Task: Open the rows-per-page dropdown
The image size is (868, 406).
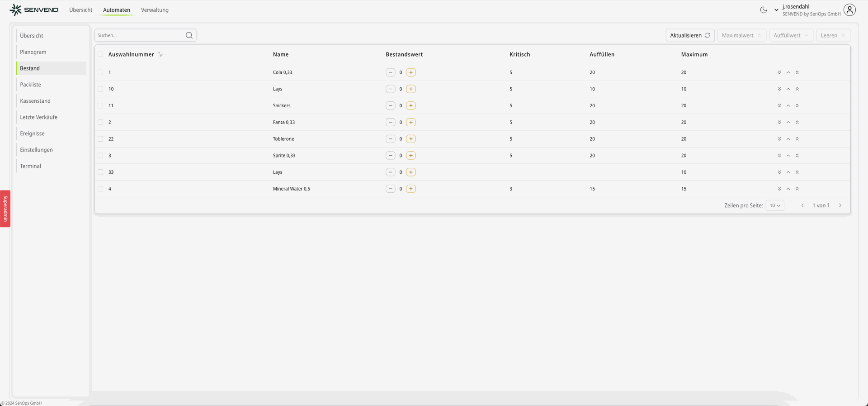Action: [x=774, y=205]
